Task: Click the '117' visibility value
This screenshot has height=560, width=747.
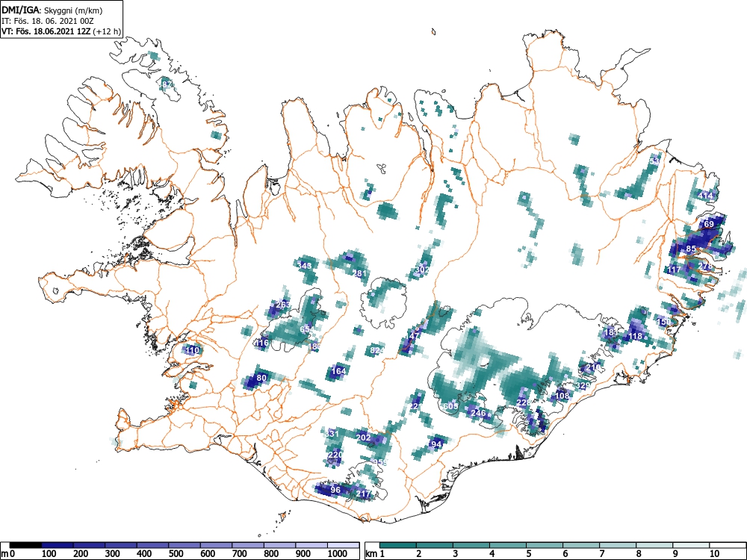Action: pyautogui.click(x=674, y=270)
